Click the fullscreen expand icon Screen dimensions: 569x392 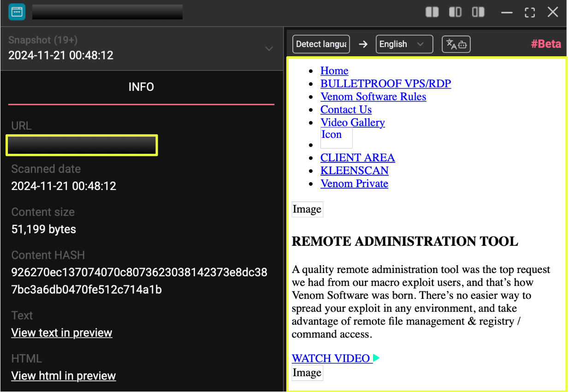click(x=530, y=12)
